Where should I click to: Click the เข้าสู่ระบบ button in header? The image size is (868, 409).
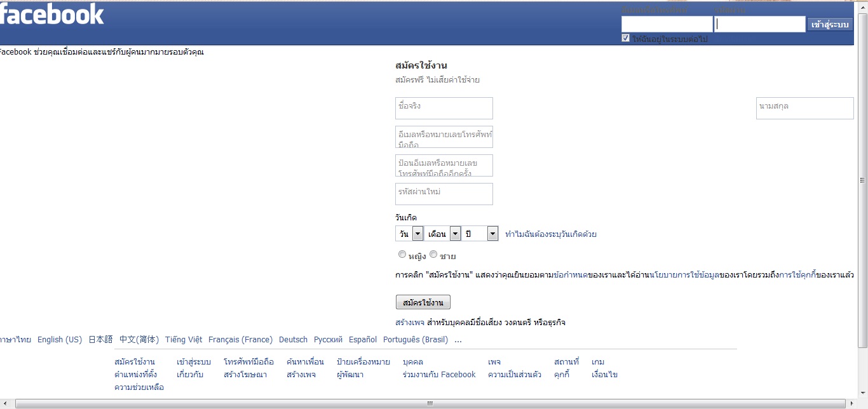[x=830, y=24]
